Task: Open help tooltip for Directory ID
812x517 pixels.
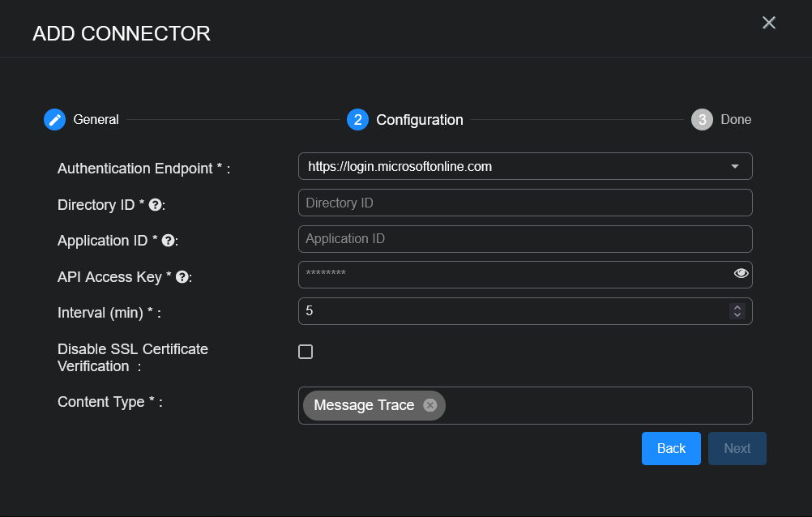Action: 156,206
